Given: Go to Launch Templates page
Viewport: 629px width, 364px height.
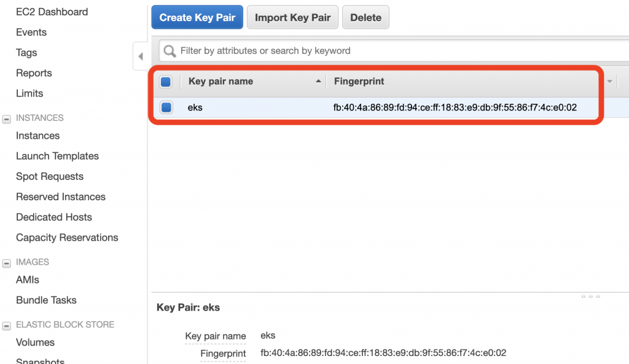Looking at the screenshot, I should (57, 156).
